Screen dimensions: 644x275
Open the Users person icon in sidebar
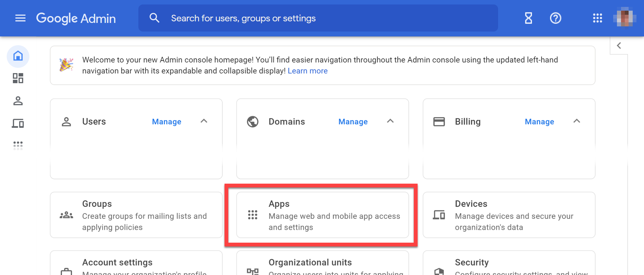click(x=18, y=101)
